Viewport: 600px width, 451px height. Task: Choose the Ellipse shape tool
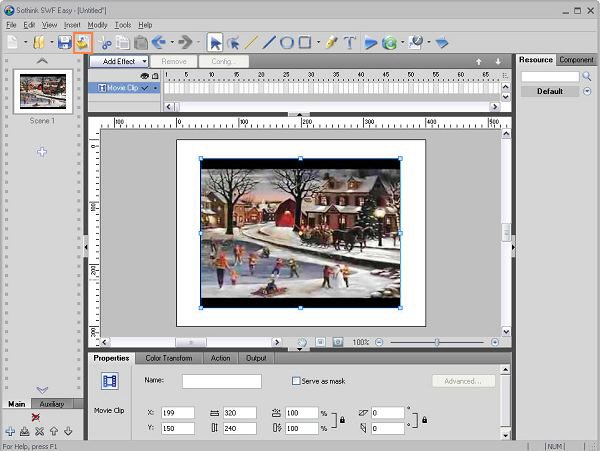pyautogui.click(x=287, y=42)
